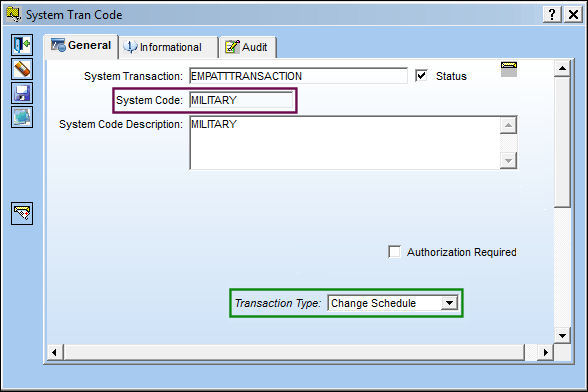Click horizontal scrollbar left arrow
The height and width of the screenshot is (392, 588).
[x=55, y=352]
